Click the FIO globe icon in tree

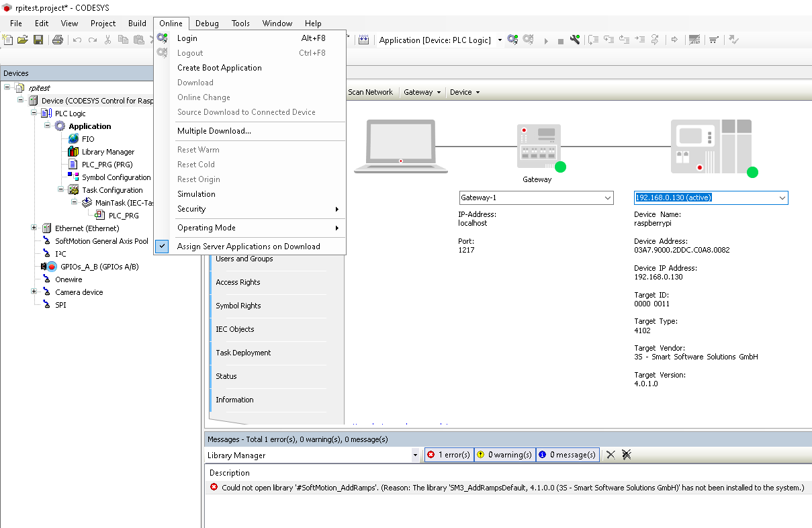[73, 139]
